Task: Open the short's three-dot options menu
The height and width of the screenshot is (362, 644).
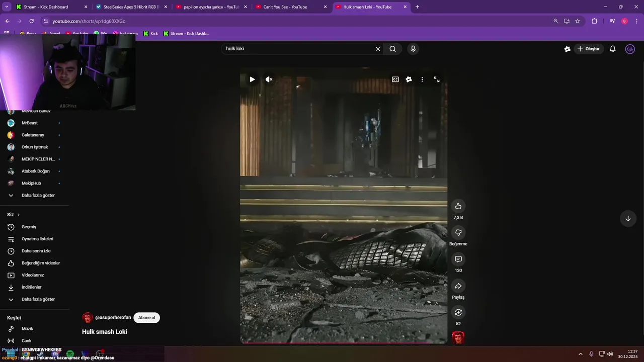Action: [422, 79]
